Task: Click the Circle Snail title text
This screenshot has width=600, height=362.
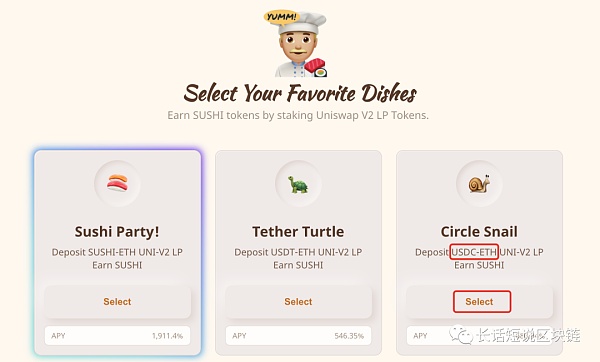Action: [x=479, y=232]
